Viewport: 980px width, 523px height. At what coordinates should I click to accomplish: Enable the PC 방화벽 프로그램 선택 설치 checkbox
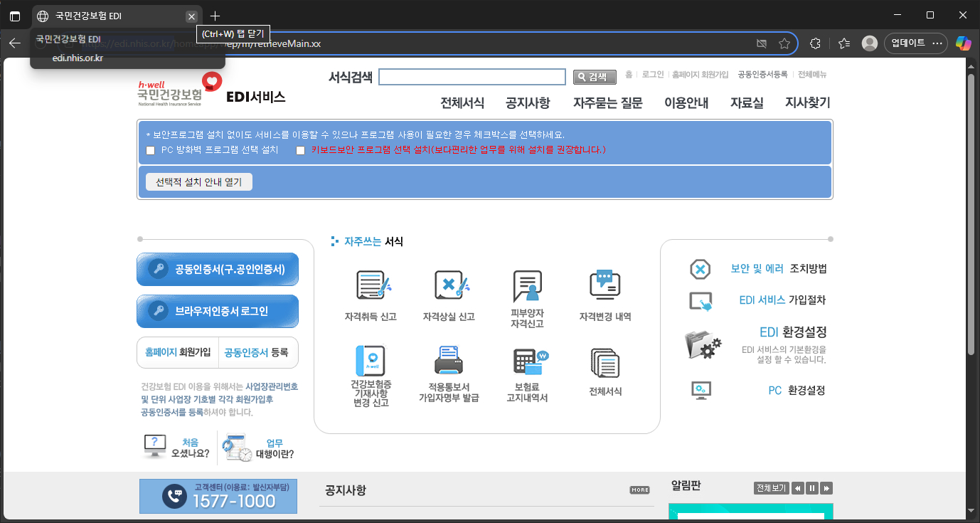point(150,150)
